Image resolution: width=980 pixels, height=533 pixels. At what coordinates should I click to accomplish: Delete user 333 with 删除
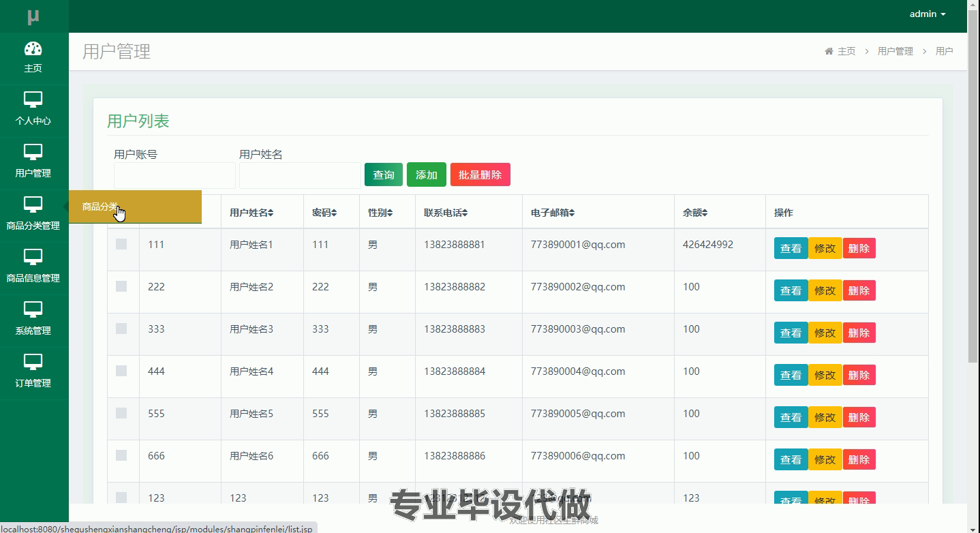859,333
